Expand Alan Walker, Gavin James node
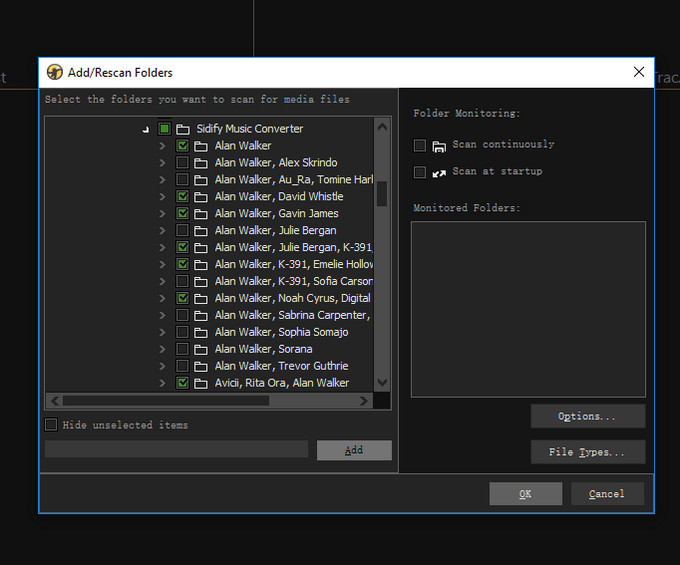The height and width of the screenshot is (565, 680). coord(162,214)
